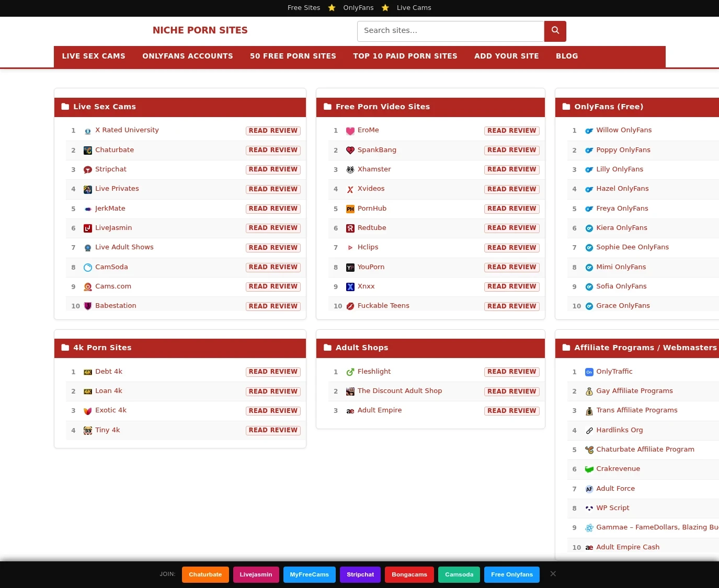Open the Live Sex Cams menu item

(x=94, y=56)
